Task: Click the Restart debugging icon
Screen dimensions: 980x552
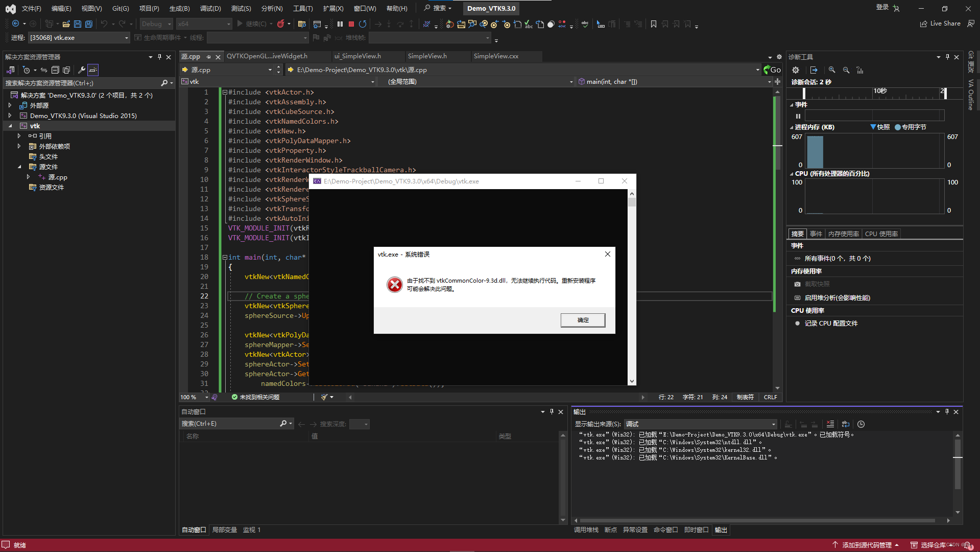Action: tap(363, 24)
